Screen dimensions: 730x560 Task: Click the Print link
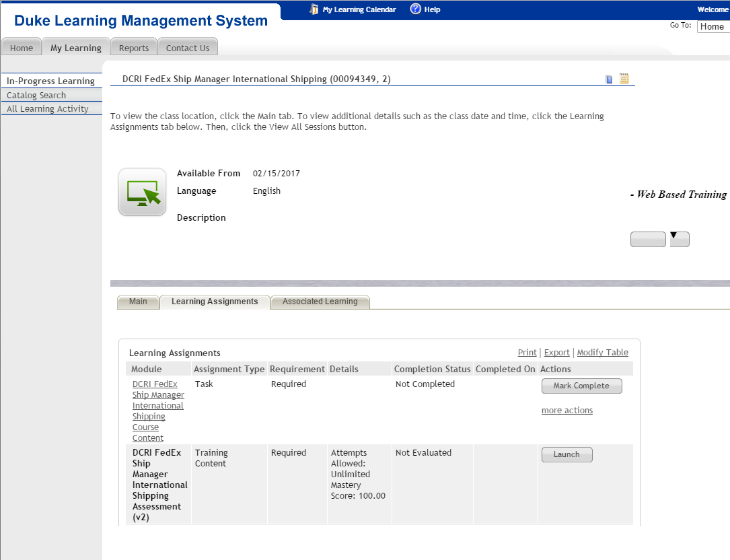point(527,352)
